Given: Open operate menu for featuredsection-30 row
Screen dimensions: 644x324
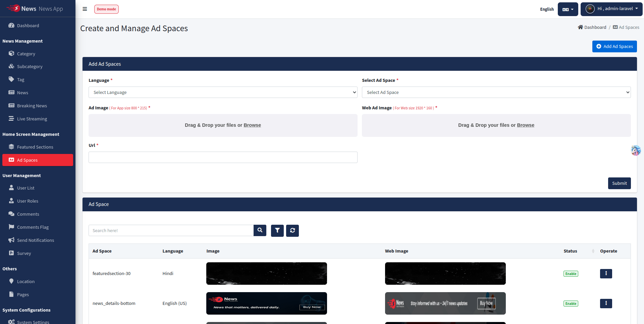Looking at the screenshot, I should tap(606, 274).
